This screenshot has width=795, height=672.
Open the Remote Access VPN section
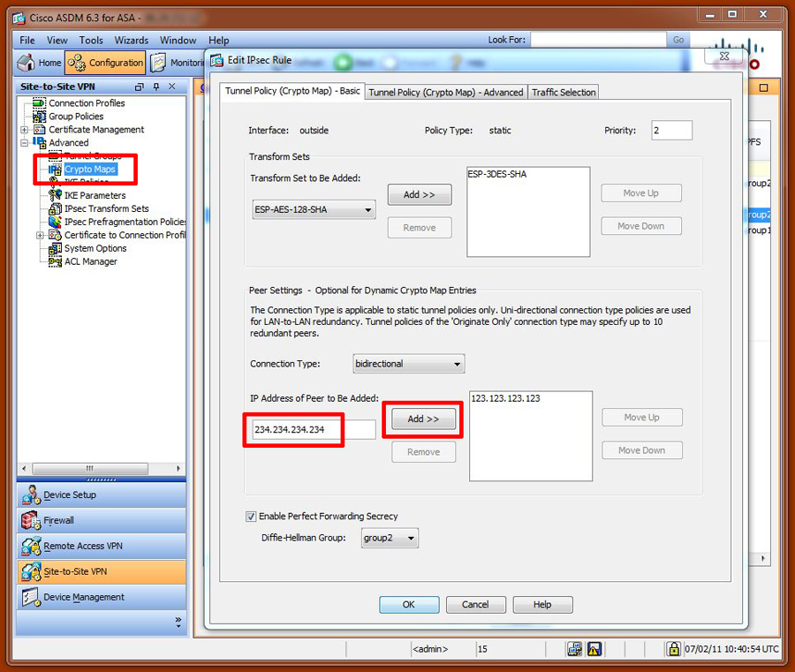click(x=102, y=547)
